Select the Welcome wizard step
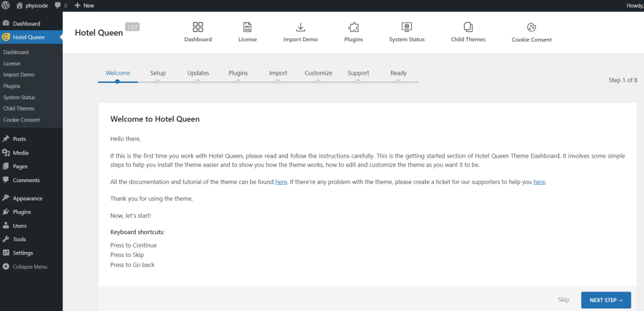644x311 pixels. point(118,73)
